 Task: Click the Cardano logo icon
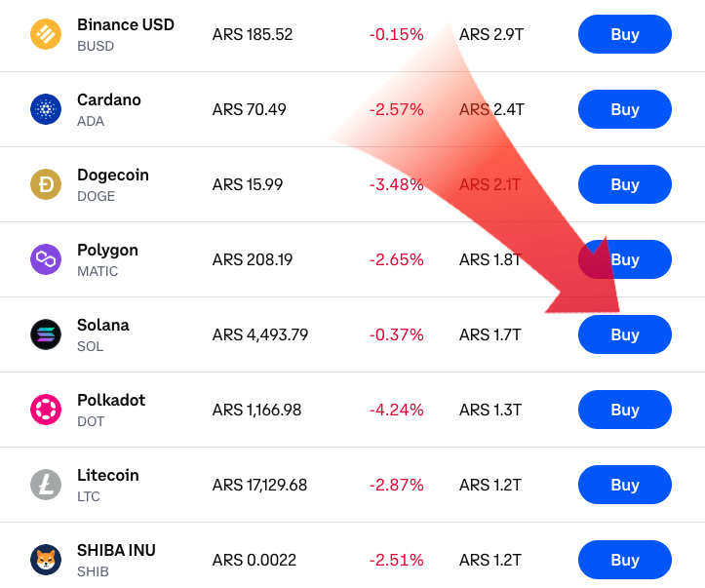coord(46,109)
